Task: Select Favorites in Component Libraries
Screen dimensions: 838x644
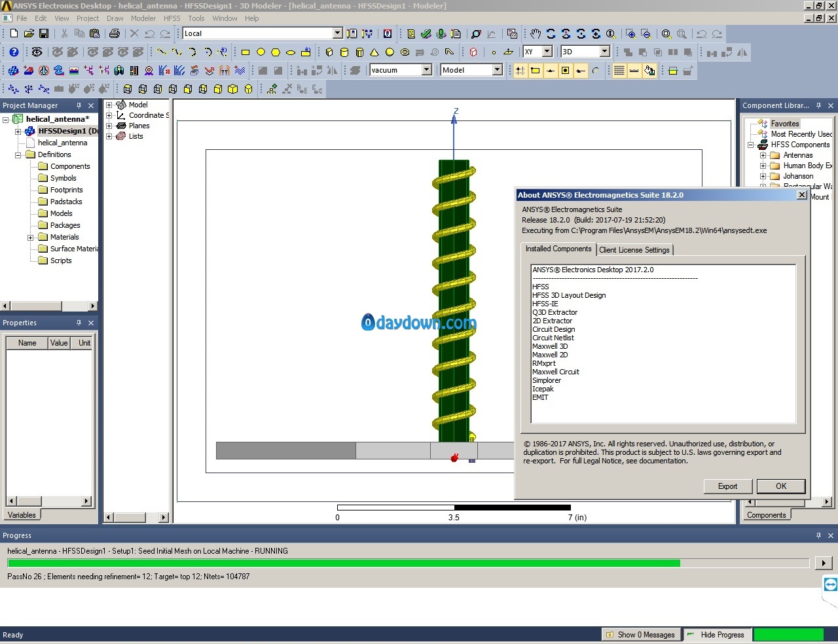Action: (785, 124)
